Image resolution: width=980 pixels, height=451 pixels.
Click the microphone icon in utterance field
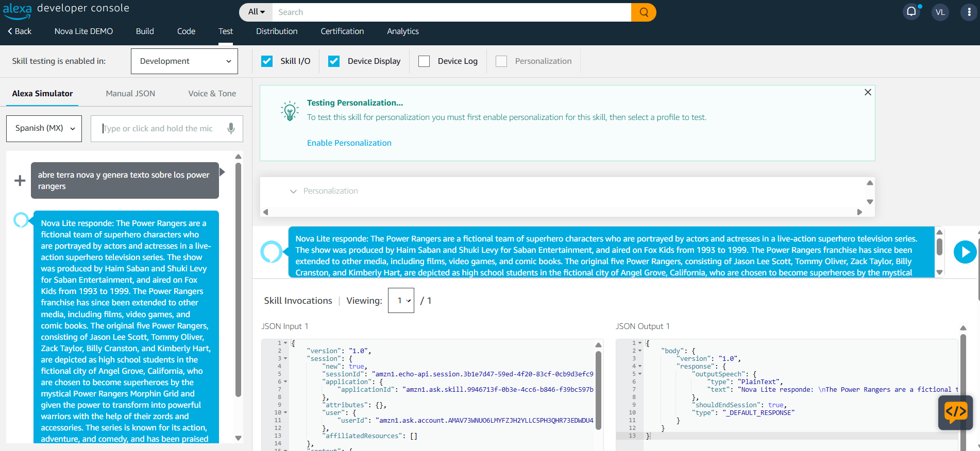pos(231,128)
